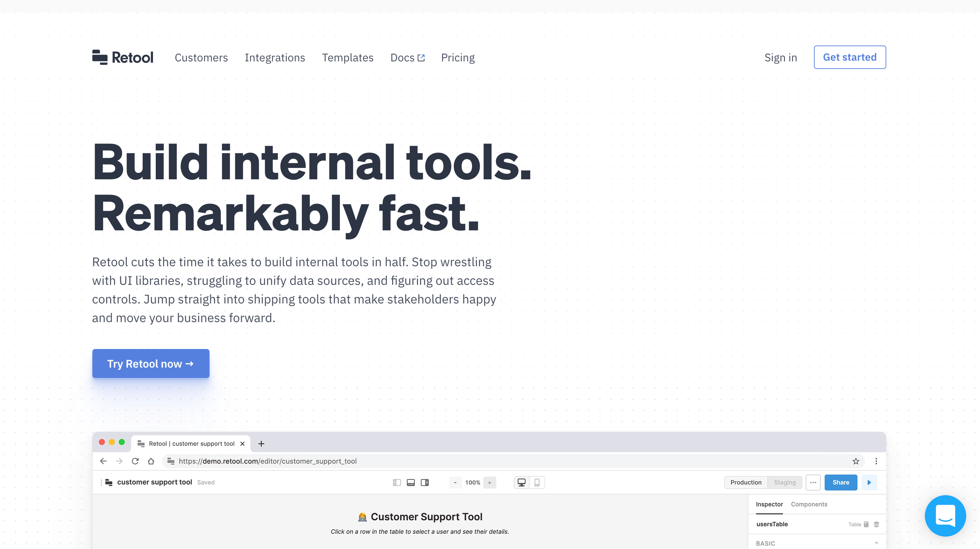Go to the Templates page
The height and width of the screenshot is (549, 980).
[348, 58]
